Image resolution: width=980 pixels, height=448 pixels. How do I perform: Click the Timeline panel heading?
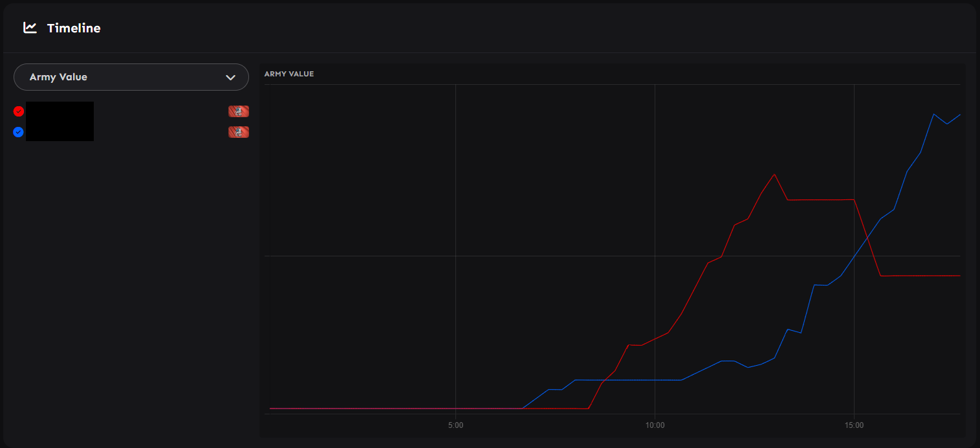pyautogui.click(x=73, y=28)
